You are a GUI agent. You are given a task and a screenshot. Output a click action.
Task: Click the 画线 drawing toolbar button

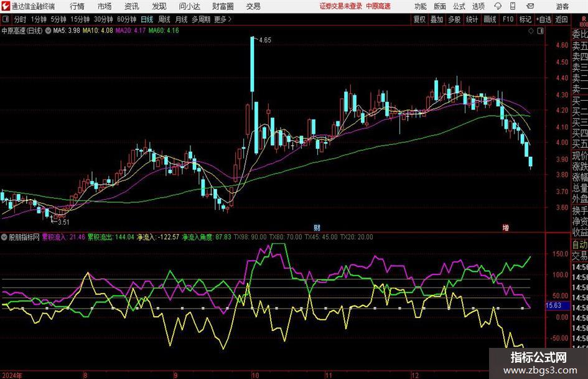pos(490,19)
